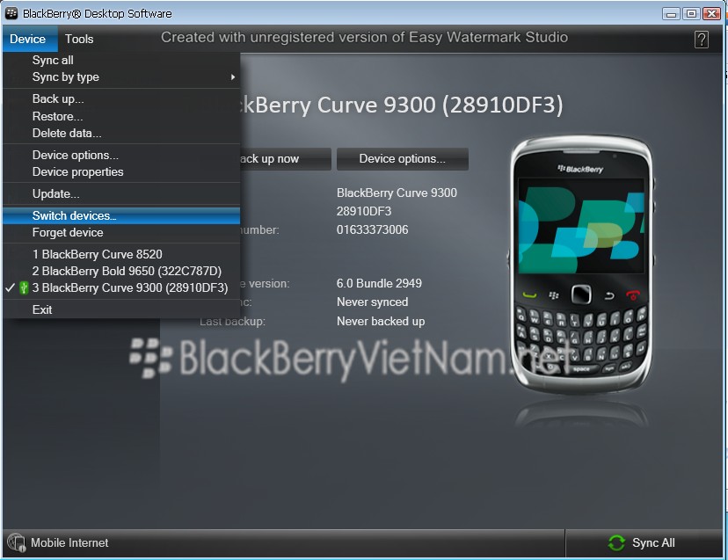Click the Never backed up status text
Image resolution: width=728 pixels, height=560 pixels.
(x=381, y=322)
